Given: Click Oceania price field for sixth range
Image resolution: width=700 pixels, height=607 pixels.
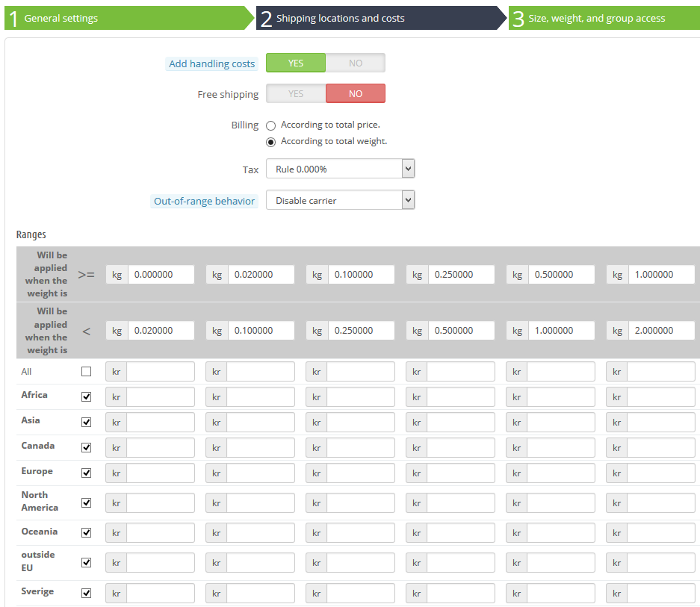Looking at the screenshot, I should point(660,533).
